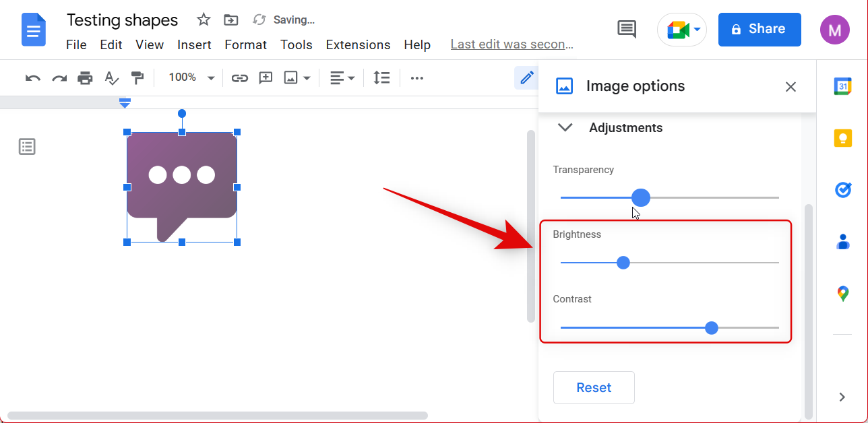Click the insert link icon

tap(239, 78)
